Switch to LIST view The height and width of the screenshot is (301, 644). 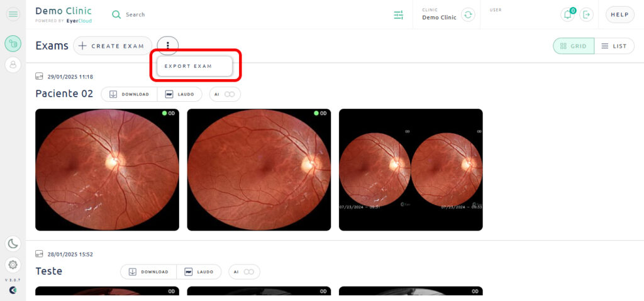pyautogui.click(x=614, y=46)
